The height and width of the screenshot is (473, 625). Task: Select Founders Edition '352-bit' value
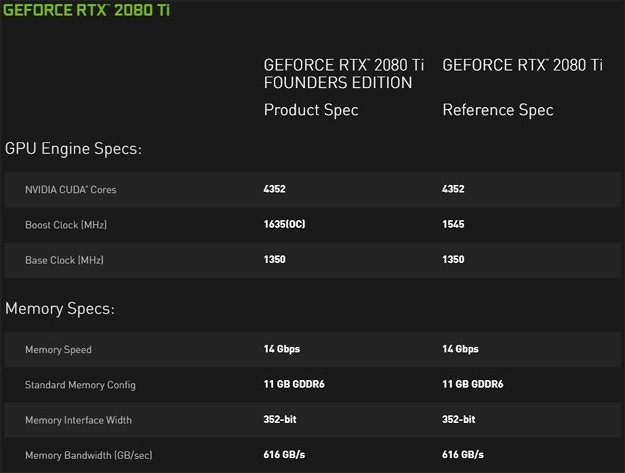click(x=280, y=420)
